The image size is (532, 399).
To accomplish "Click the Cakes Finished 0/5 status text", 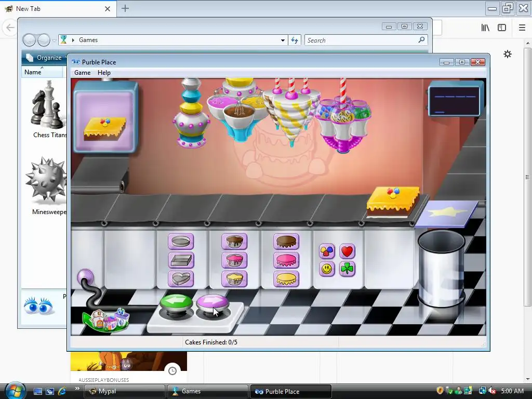I will click(211, 342).
